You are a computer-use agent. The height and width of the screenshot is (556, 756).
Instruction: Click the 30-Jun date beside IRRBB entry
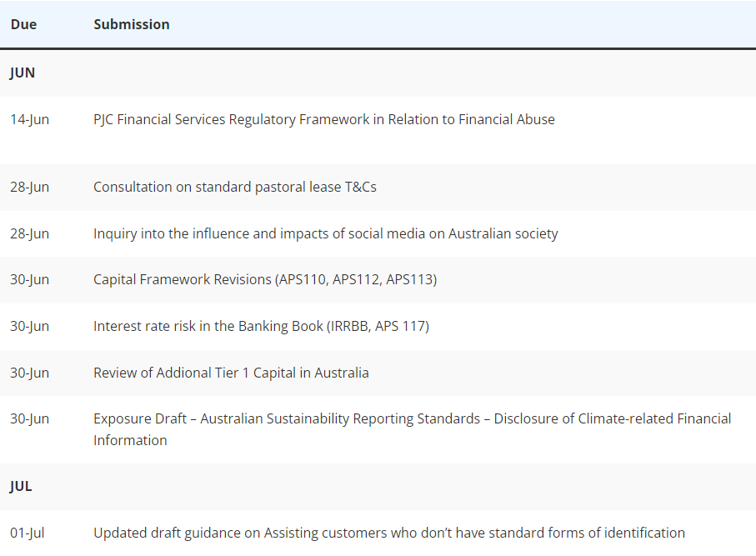click(29, 327)
